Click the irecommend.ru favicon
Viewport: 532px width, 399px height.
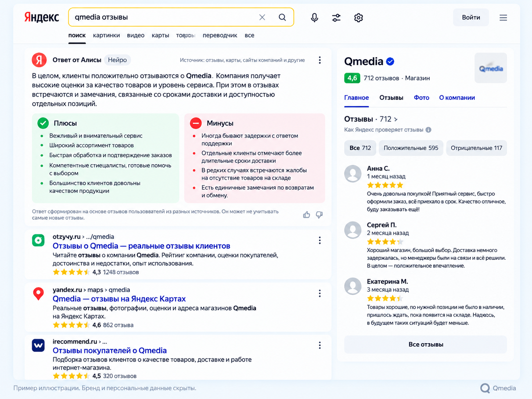click(x=38, y=345)
